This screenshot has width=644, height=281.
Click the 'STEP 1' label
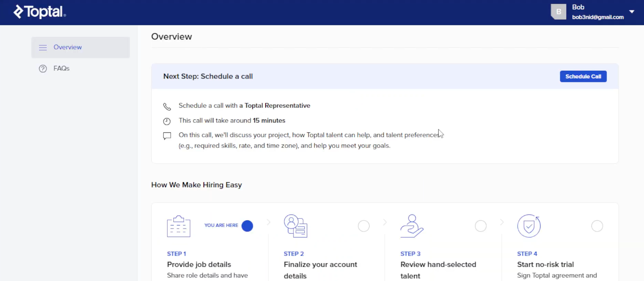point(177,254)
